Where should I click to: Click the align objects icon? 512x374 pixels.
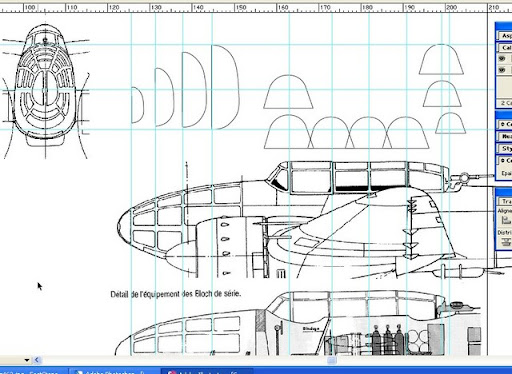point(506,220)
